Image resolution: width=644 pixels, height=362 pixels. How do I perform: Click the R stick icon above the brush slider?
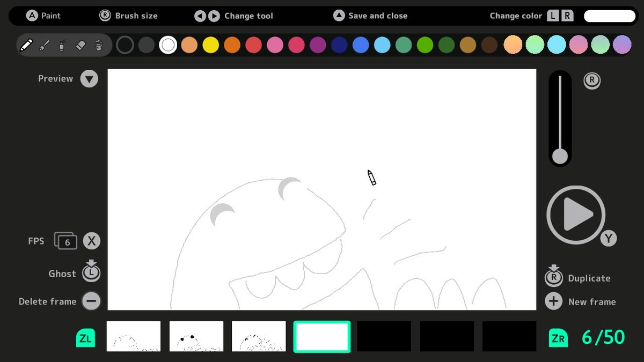592,80
